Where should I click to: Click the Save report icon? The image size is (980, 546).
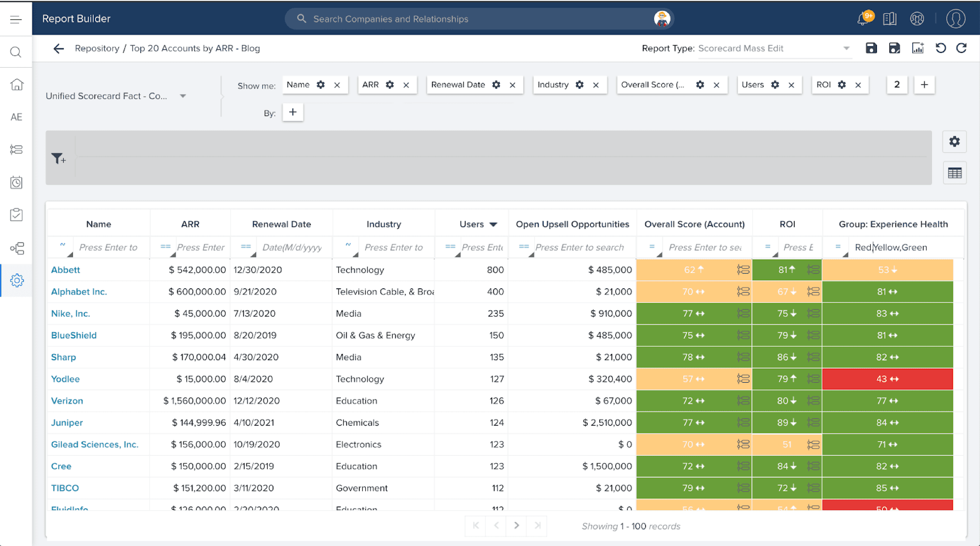[871, 48]
